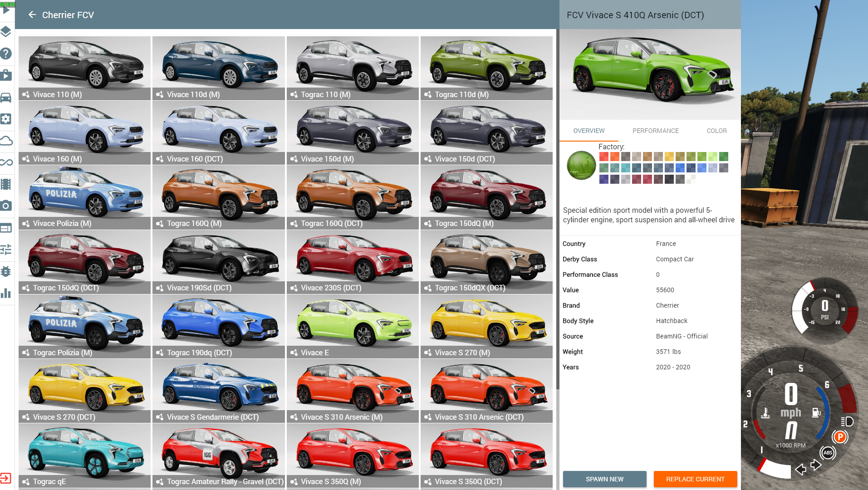Switch to the Color tab
This screenshot has height=490, width=868.
716,131
